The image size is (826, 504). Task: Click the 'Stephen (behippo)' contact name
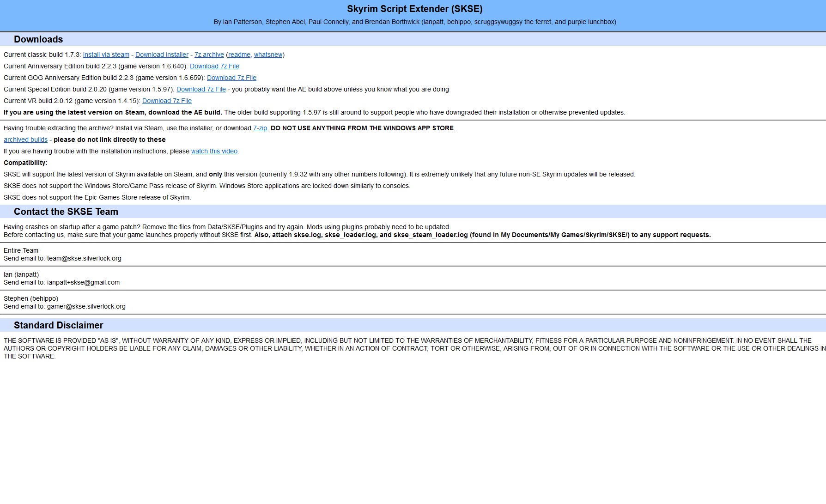point(31,298)
